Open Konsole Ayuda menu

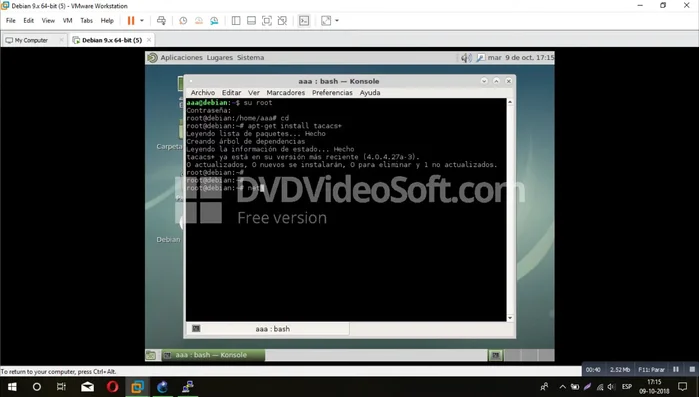click(370, 93)
